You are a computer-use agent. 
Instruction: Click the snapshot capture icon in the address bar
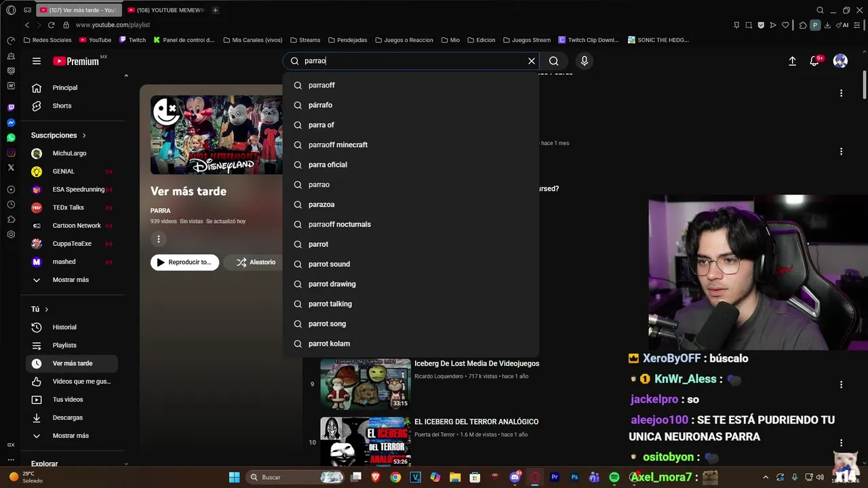(x=749, y=25)
